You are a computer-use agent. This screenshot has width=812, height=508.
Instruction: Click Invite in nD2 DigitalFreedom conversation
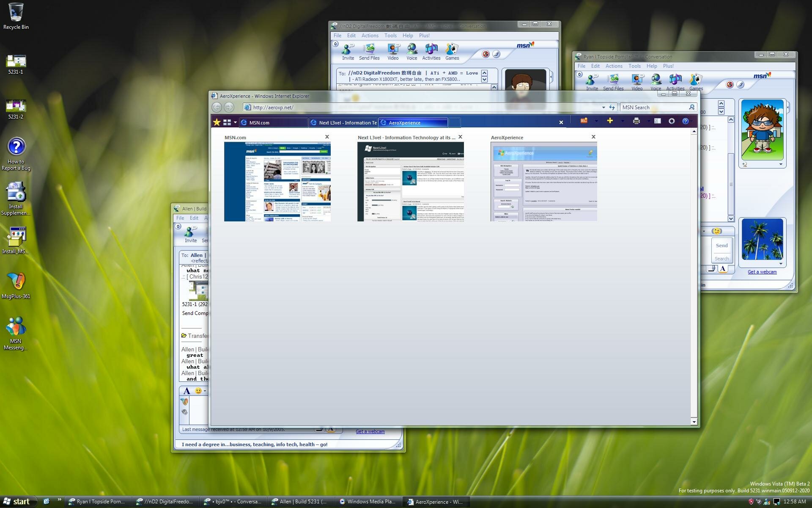point(348,52)
